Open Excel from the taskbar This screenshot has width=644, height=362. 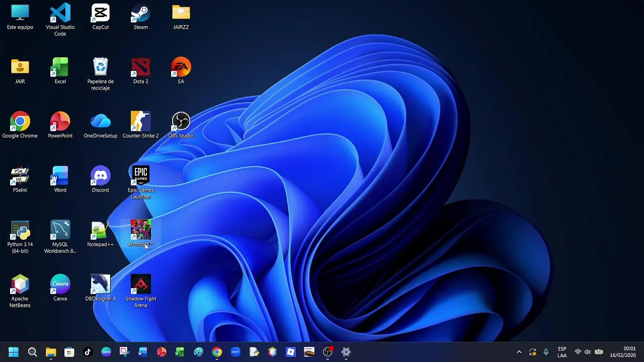point(180,352)
